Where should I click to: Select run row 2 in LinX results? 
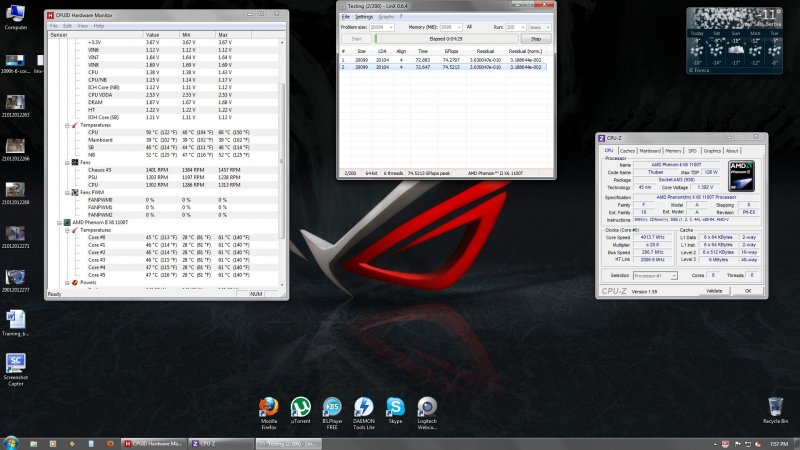(443, 67)
